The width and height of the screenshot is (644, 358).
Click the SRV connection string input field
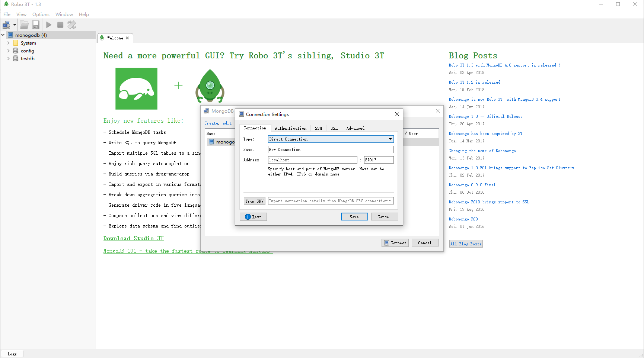(x=331, y=201)
